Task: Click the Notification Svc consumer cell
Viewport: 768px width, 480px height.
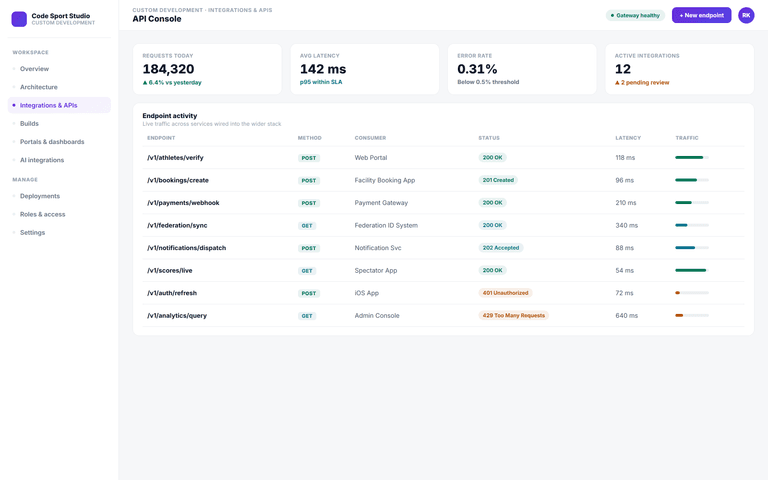Action: [378, 248]
